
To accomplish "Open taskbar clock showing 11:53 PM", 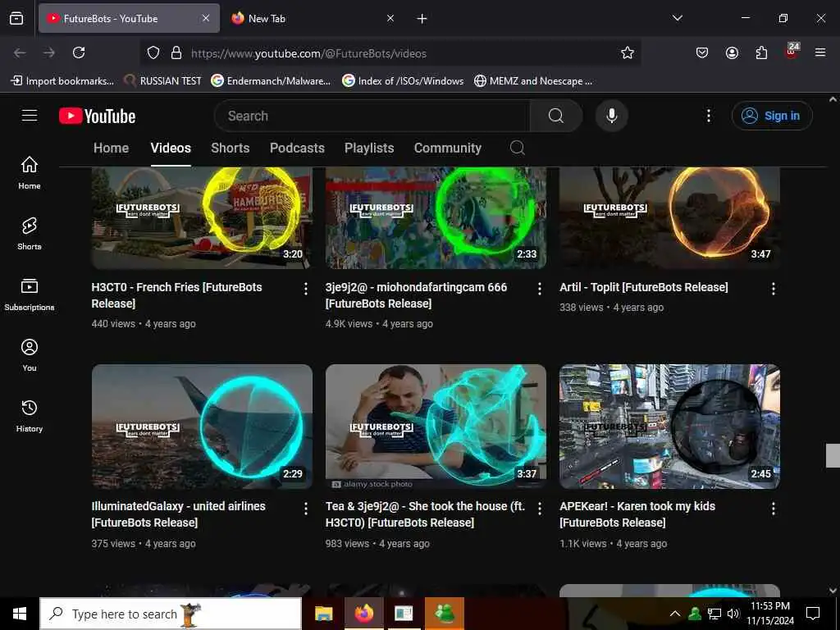I will pyautogui.click(x=770, y=614).
